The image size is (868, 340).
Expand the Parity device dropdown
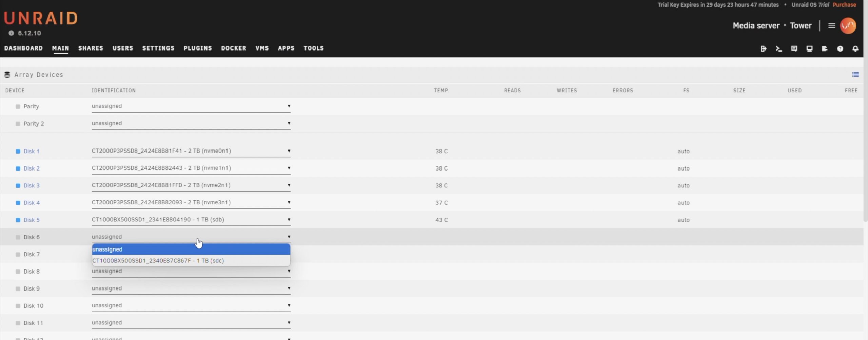[191, 106]
